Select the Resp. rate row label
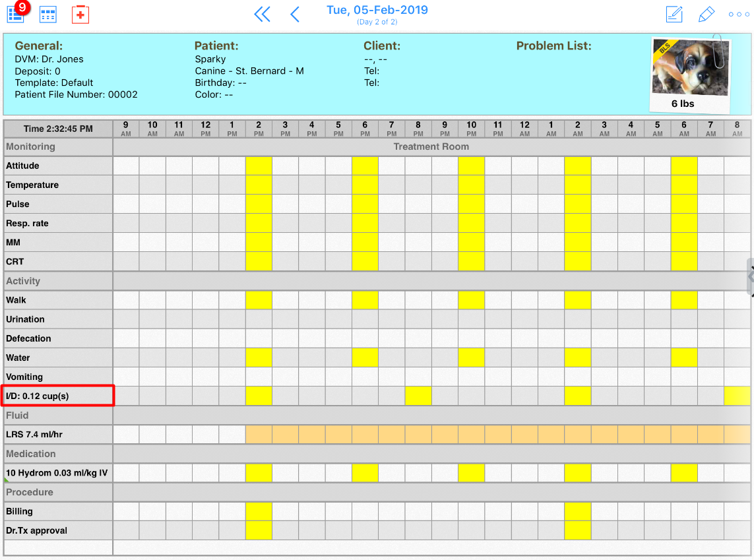 [58, 224]
